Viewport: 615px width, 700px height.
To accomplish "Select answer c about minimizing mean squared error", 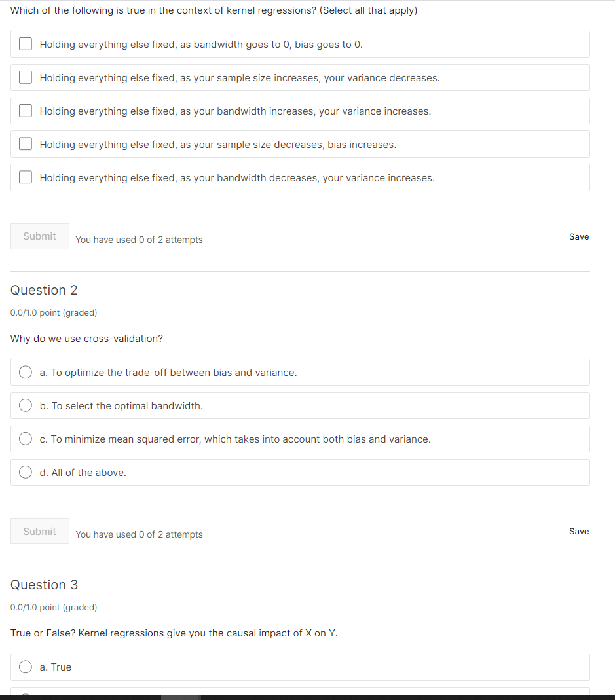I will pyautogui.click(x=25, y=439).
